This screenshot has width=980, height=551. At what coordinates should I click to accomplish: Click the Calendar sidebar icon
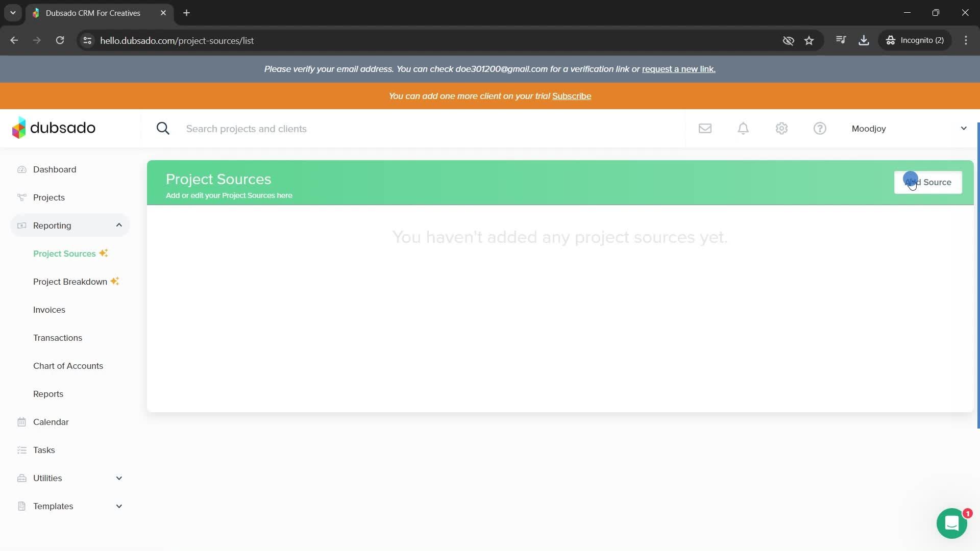(21, 422)
